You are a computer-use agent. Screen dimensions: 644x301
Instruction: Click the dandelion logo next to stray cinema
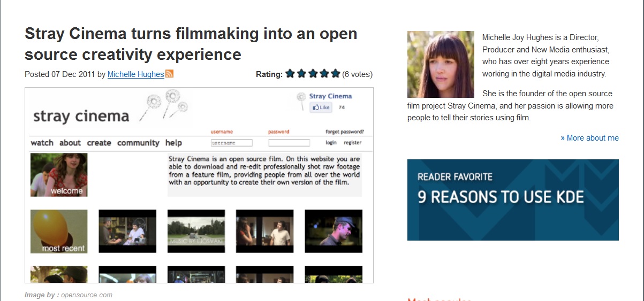164,106
